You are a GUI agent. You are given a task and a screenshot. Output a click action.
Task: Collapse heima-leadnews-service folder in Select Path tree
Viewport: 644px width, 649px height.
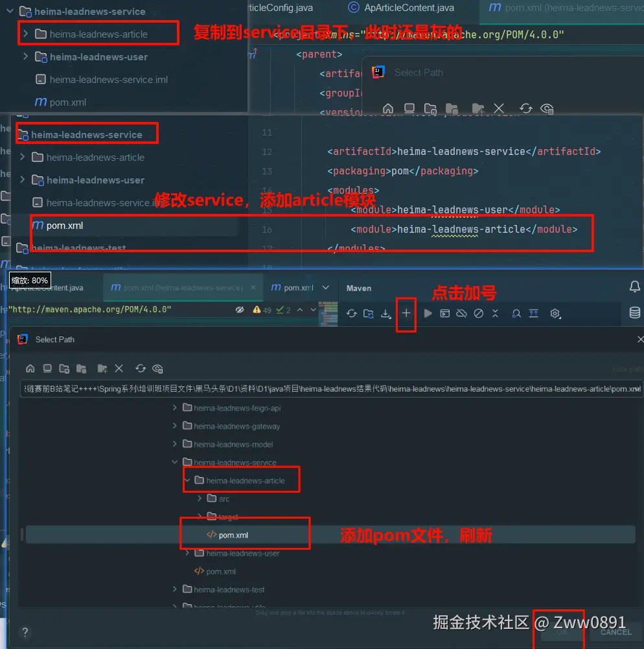[174, 462]
